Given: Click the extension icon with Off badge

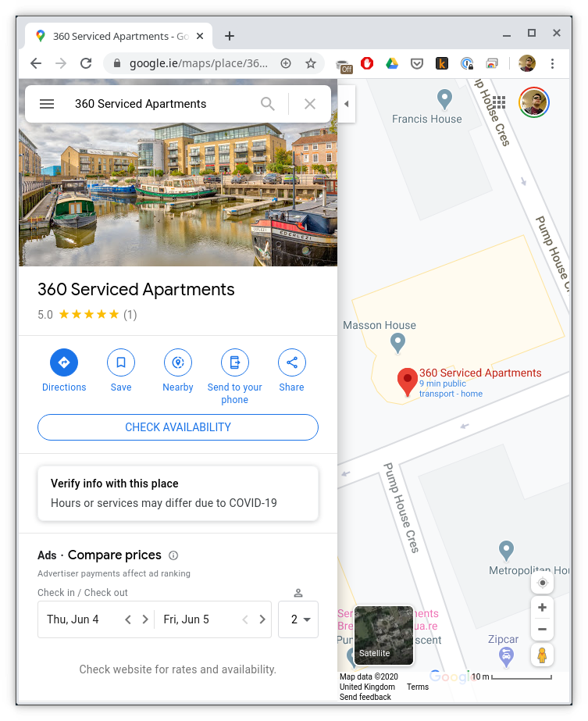Looking at the screenshot, I should 344,66.
